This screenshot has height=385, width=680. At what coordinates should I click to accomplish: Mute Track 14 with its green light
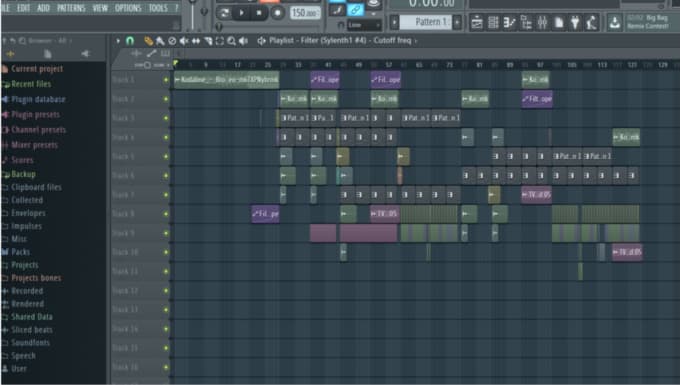[x=166, y=329]
